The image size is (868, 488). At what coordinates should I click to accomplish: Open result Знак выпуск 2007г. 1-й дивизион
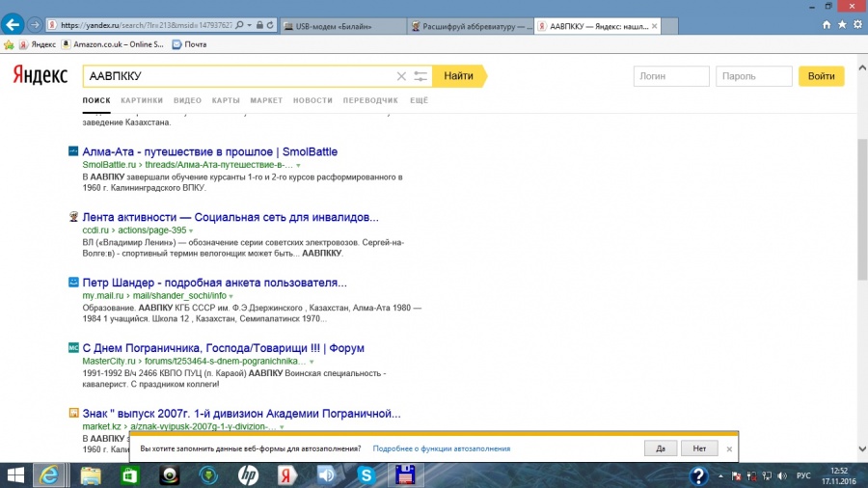tap(241, 414)
